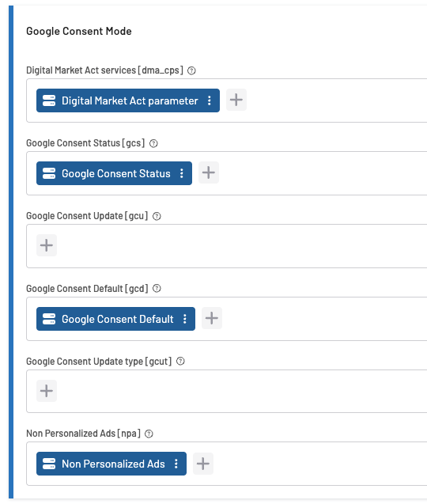Show help for Google Consent Default [gcd]
This screenshot has width=427, height=504.
(157, 289)
